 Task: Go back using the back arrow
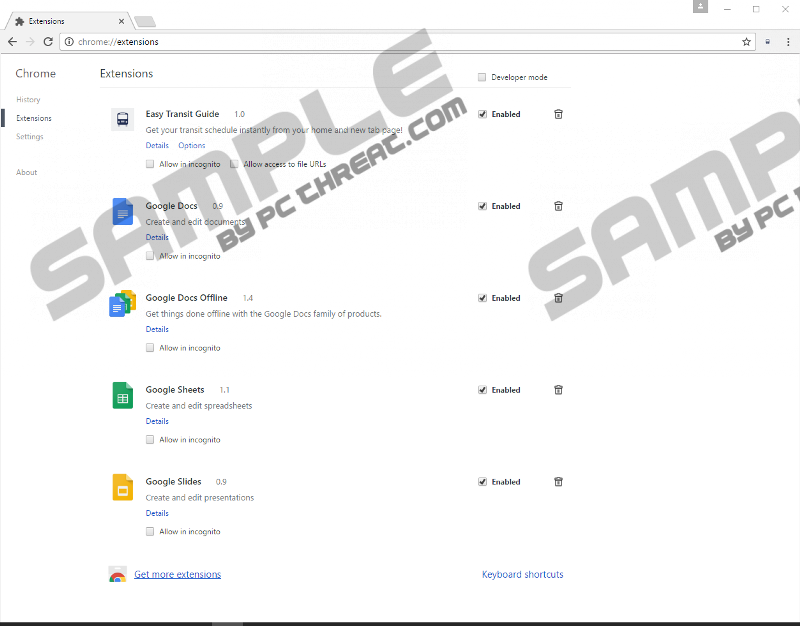pyautogui.click(x=12, y=42)
